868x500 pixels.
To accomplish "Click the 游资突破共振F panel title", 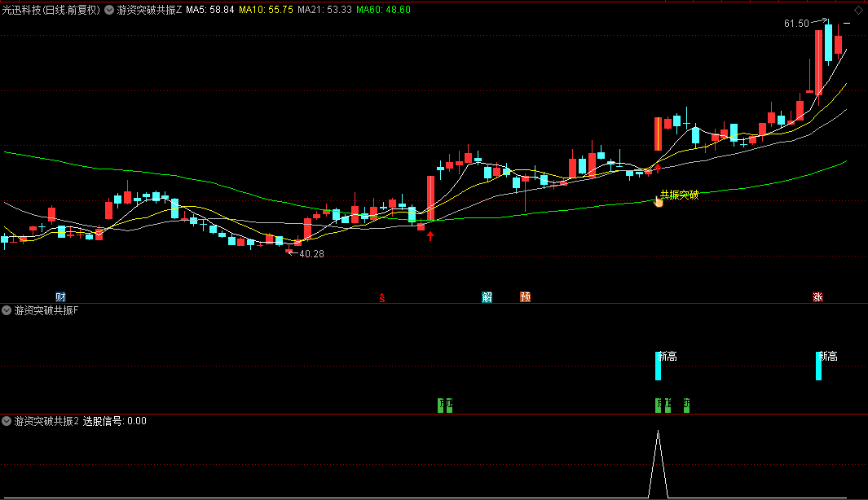I will (46, 311).
